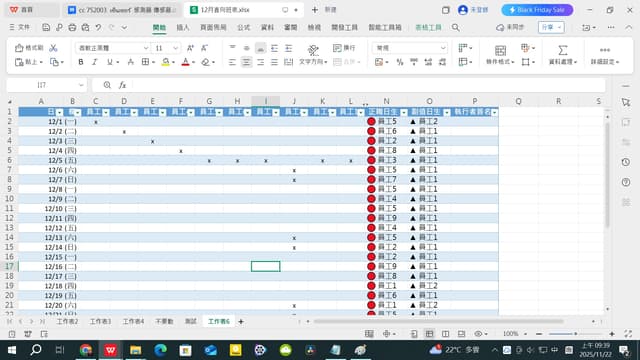Screen dimensions: 640x360
Task: Click the magnifier icon beside formula bar
Action: (x=107, y=85)
